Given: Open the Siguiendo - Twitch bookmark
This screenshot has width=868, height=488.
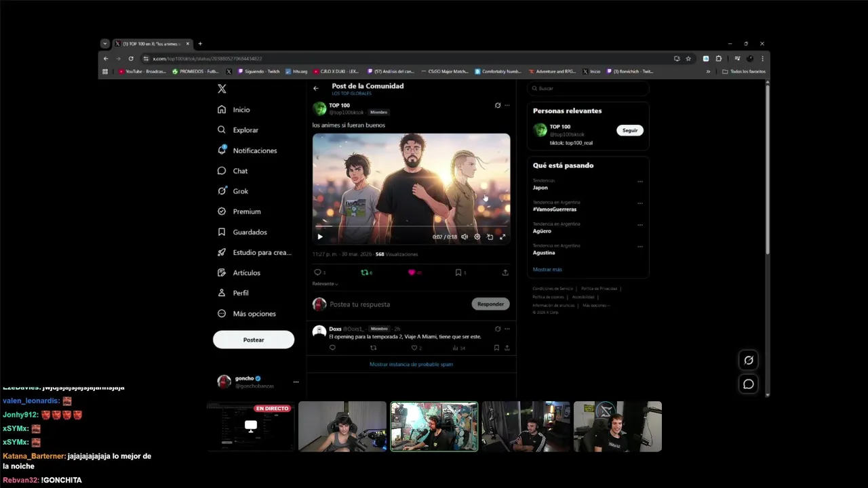Looking at the screenshot, I should (x=258, y=71).
